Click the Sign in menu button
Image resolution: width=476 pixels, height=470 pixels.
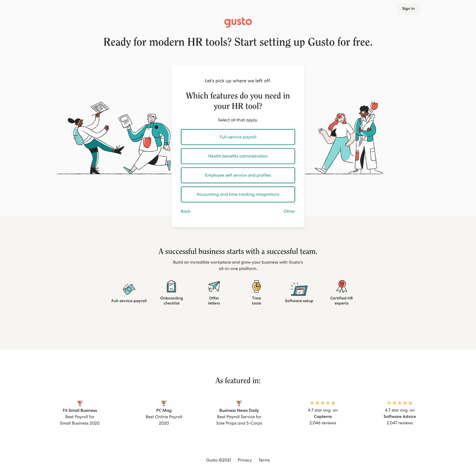408,8
